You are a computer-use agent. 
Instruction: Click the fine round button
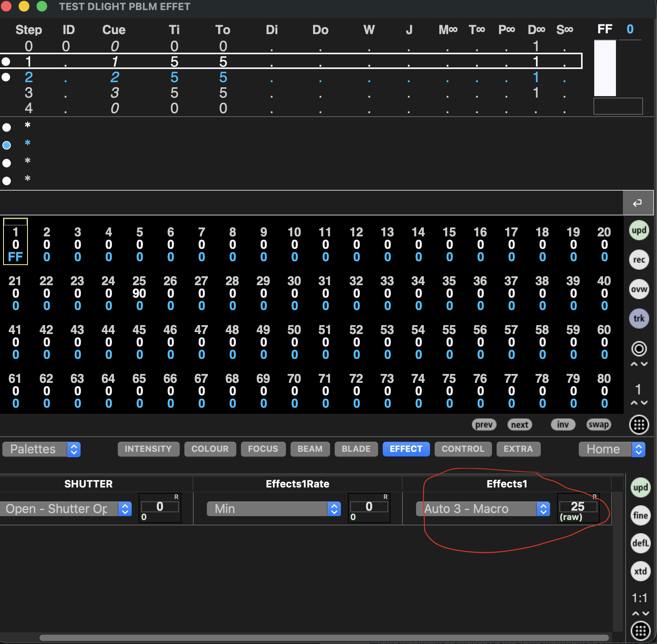640,515
